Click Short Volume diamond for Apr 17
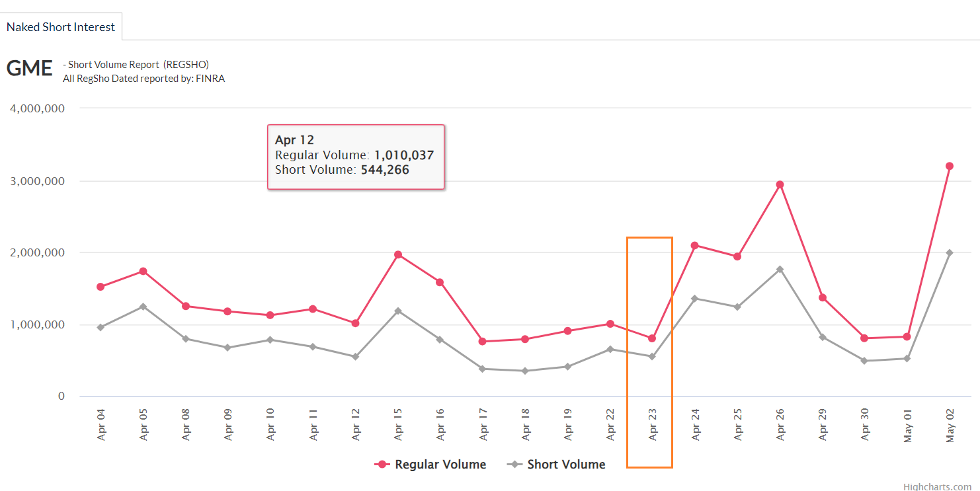The image size is (980, 491). pyautogui.click(x=483, y=369)
